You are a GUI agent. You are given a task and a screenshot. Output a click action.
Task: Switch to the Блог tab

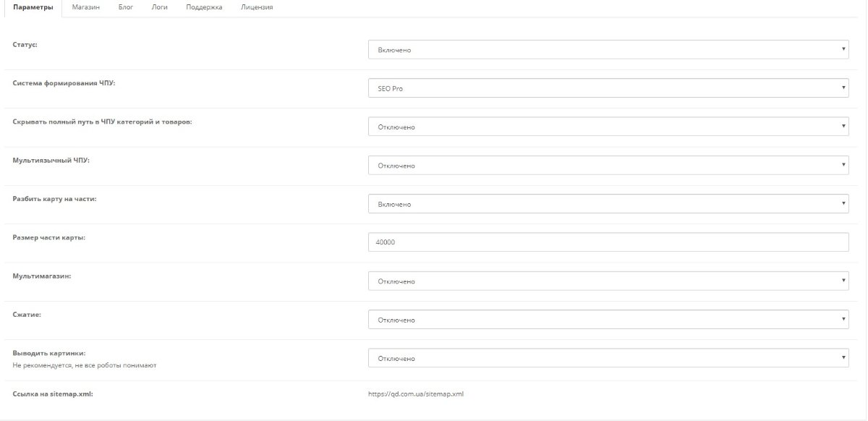pyautogui.click(x=126, y=7)
